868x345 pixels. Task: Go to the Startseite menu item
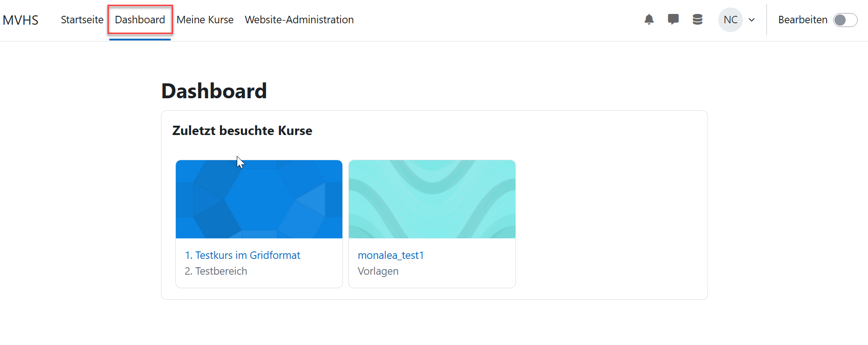click(82, 20)
